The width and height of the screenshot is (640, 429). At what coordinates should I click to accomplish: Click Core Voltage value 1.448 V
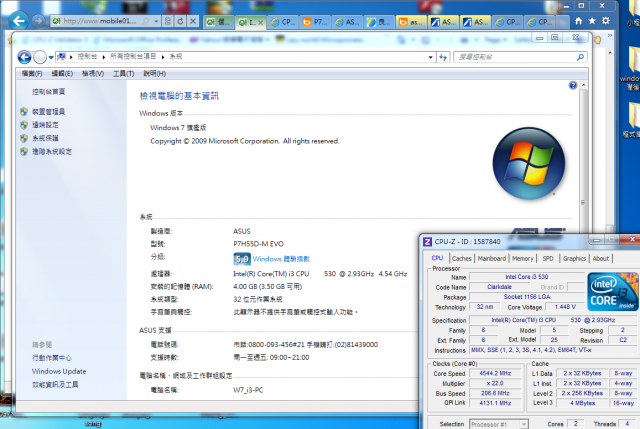(565, 307)
